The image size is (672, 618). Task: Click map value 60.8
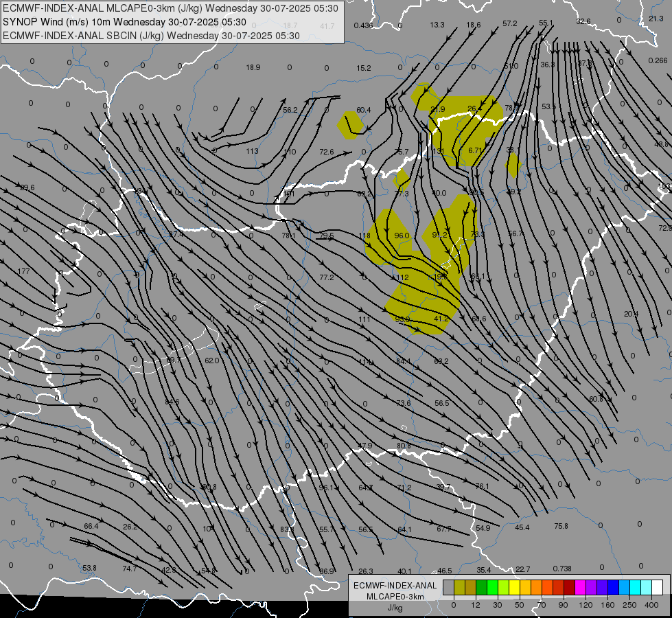click(x=596, y=399)
